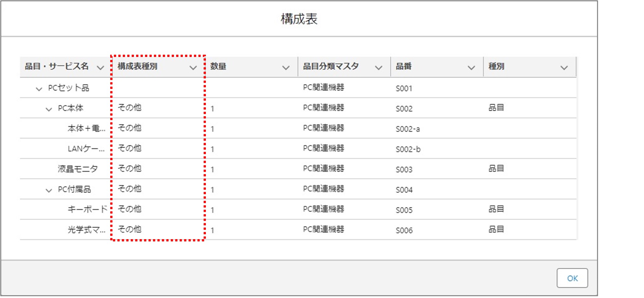Open the 品番 column dropdown chevron
The width and height of the screenshot is (644, 298).
[x=471, y=67]
